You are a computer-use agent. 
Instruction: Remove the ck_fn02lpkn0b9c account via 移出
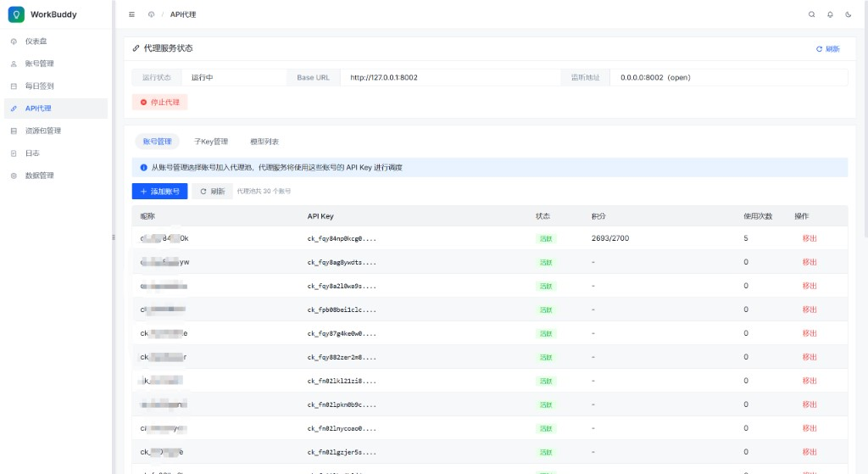click(810, 404)
